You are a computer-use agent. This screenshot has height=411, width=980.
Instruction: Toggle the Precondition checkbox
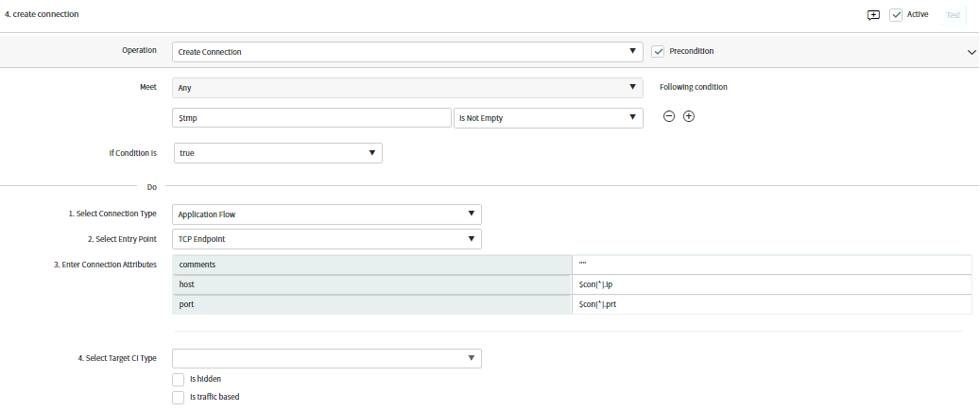658,51
